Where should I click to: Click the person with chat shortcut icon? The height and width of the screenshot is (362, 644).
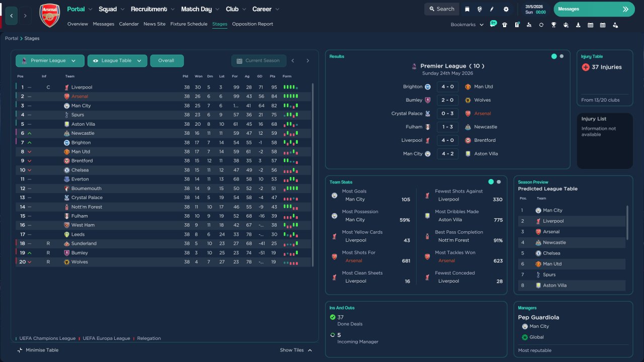(x=615, y=25)
